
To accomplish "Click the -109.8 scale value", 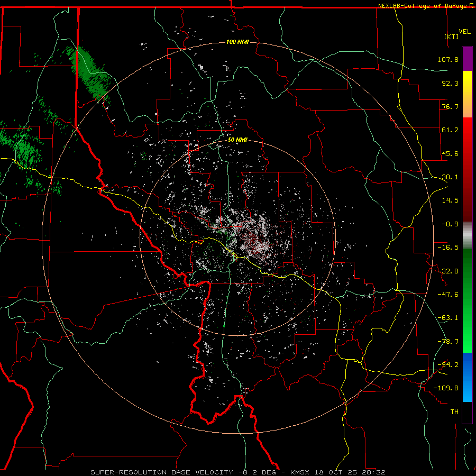I will (x=446, y=388).
